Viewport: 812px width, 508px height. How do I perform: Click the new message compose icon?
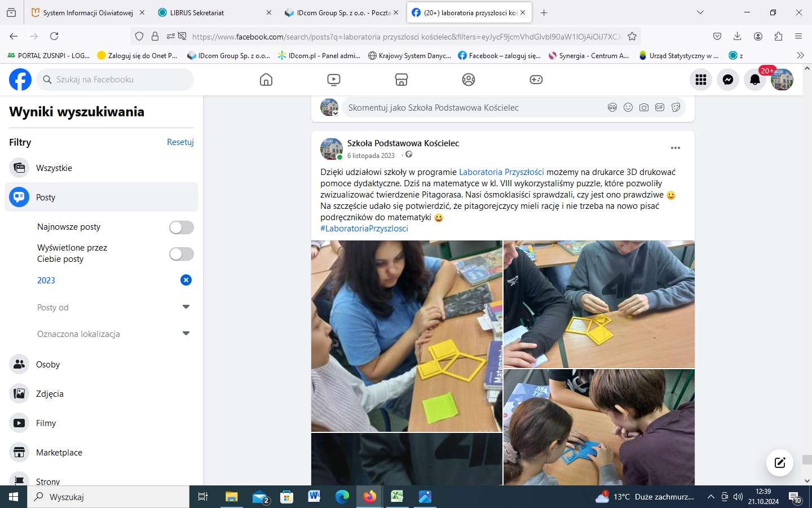(780, 463)
